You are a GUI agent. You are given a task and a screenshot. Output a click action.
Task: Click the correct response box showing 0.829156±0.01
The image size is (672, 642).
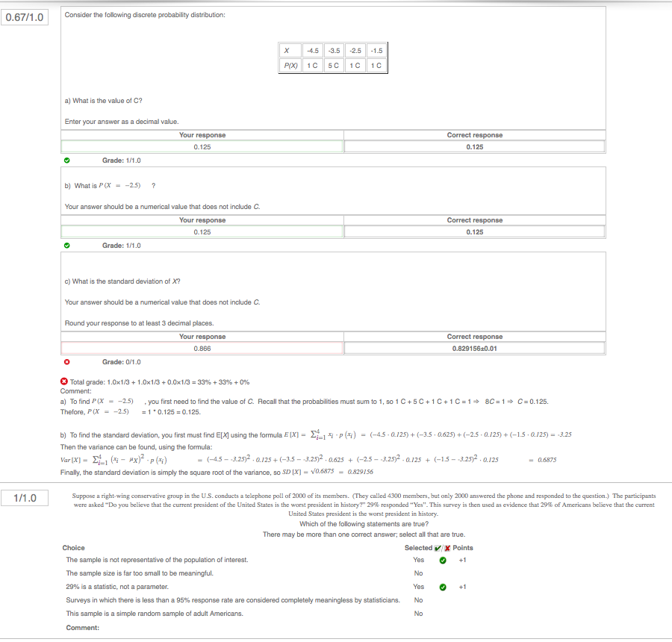point(474,348)
